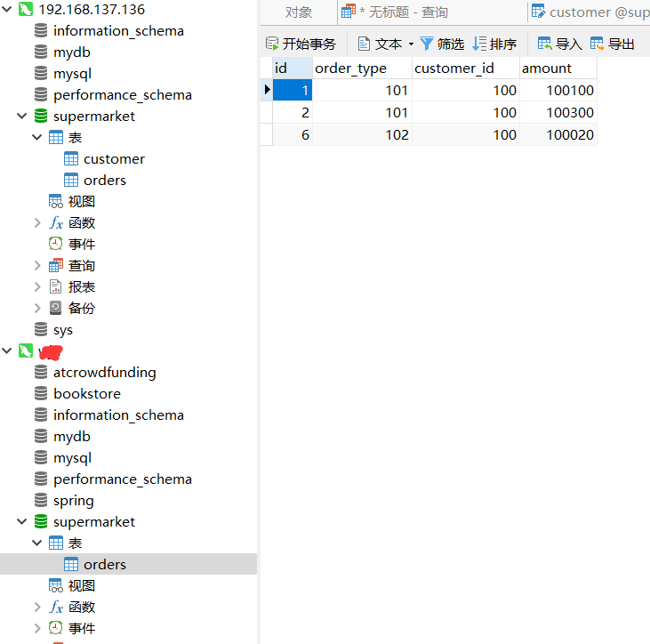650x644 pixels.
Task: Expand 查询 queries node
Action: point(37,265)
